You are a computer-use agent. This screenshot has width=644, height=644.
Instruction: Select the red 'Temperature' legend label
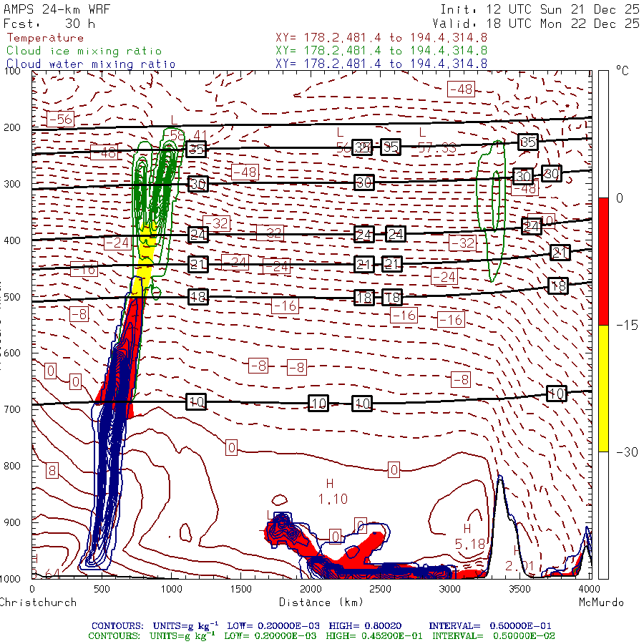pos(45,38)
